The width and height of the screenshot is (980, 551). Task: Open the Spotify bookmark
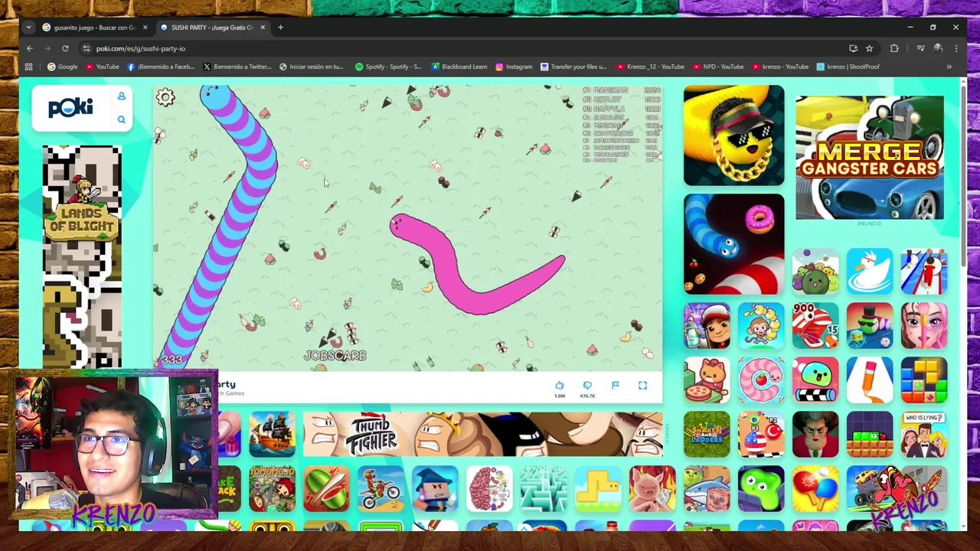click(x=387, y=67)
